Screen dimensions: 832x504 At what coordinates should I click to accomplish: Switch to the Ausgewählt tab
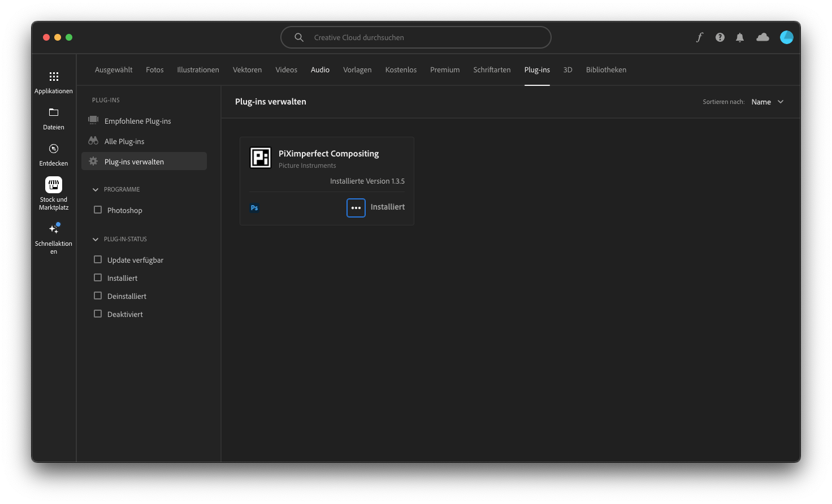[x=114, y=70]
